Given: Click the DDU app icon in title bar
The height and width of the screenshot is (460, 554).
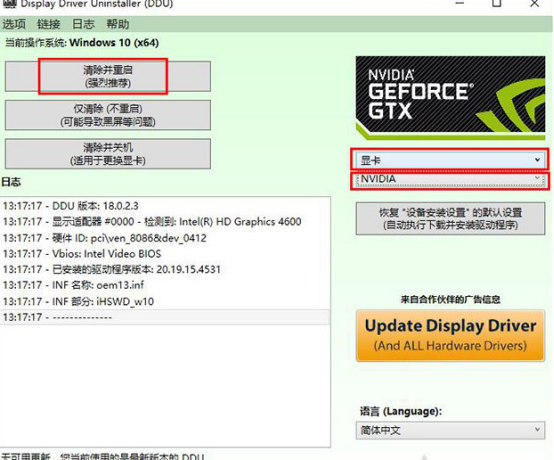Looking at the screenshot, I should (10, 4).
